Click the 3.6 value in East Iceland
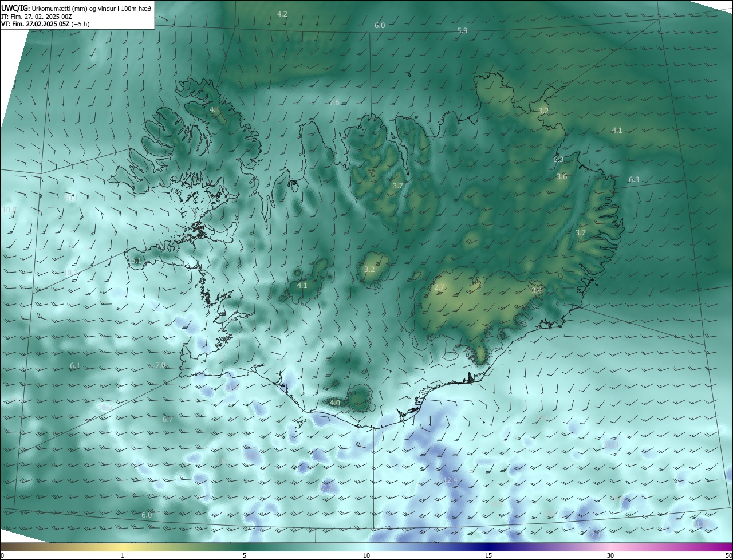Screen dimensions: 733x560 coord(562,177)
